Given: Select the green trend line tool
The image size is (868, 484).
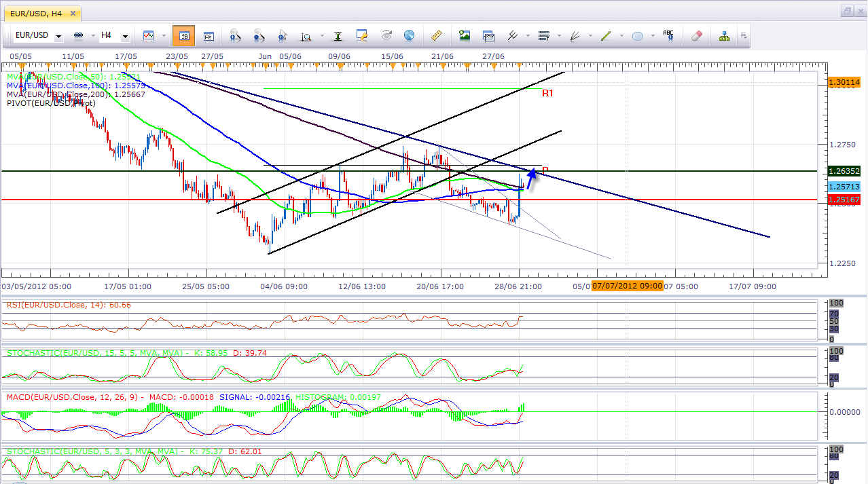Looking at the screenshot, I should coord(606,35).
